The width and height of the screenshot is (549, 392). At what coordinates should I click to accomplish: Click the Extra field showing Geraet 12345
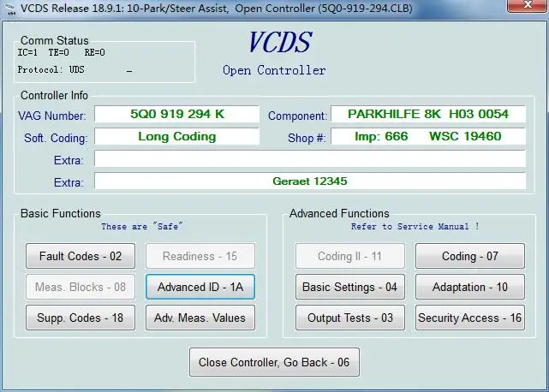310,181
